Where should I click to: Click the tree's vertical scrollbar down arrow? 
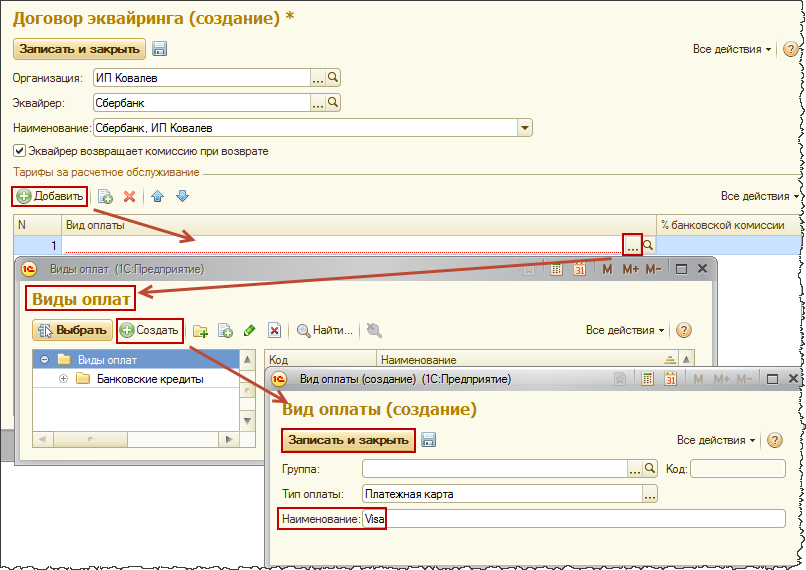point(247,421)
